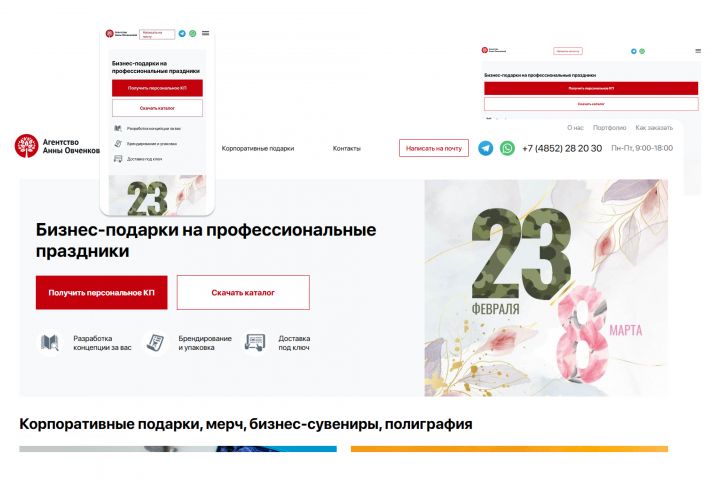
Task: Tap Telegram icon in mobile preview
Action: point(182,34)
